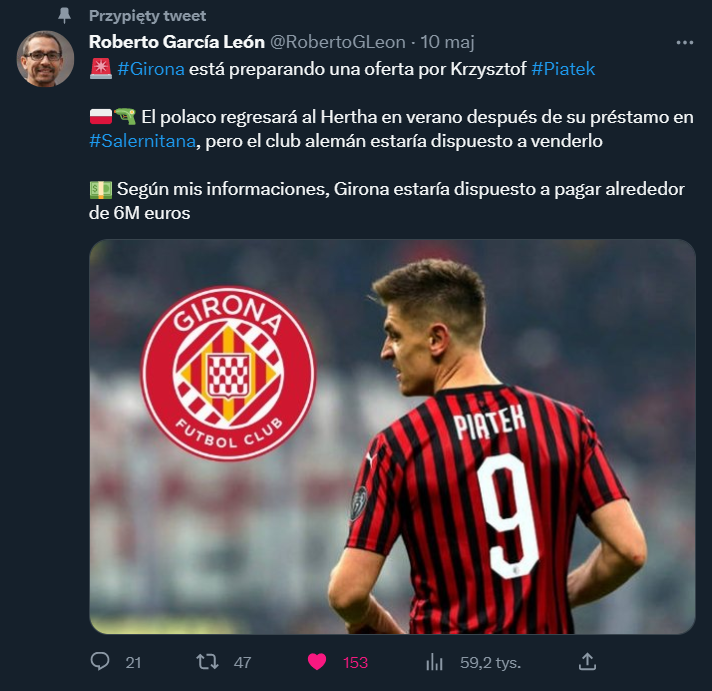Screen dimensions: 712x691
Task: Unlike the tweet via the pink heart
Action: tap(317, 662)
